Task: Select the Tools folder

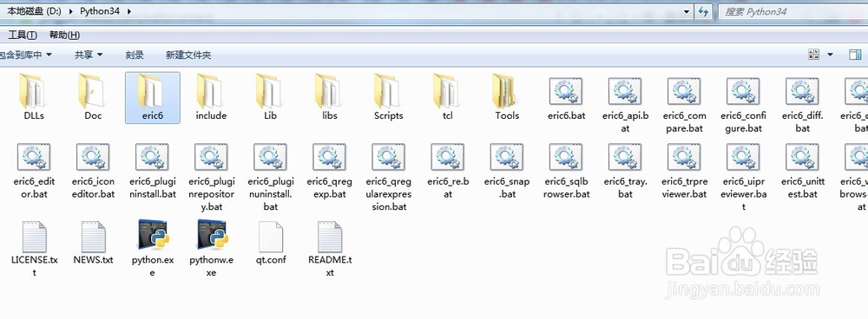Action: coord(507,98)
